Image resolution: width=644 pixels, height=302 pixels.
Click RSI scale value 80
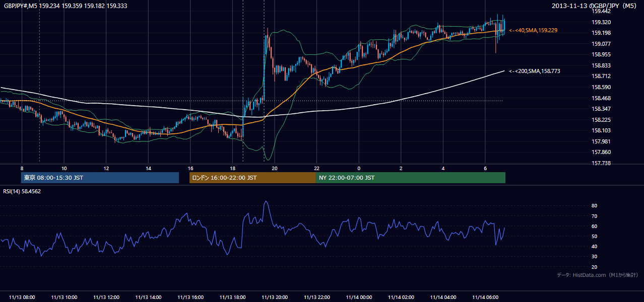pos(595,206)
